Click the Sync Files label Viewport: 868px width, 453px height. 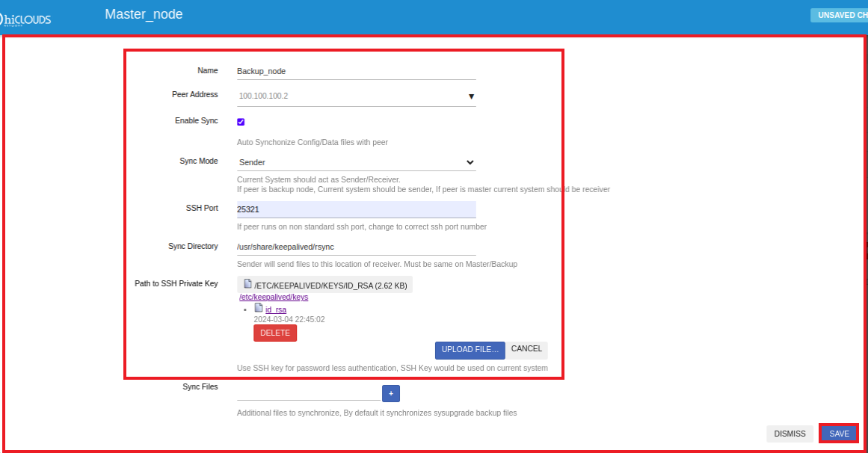tap(200, 386)
